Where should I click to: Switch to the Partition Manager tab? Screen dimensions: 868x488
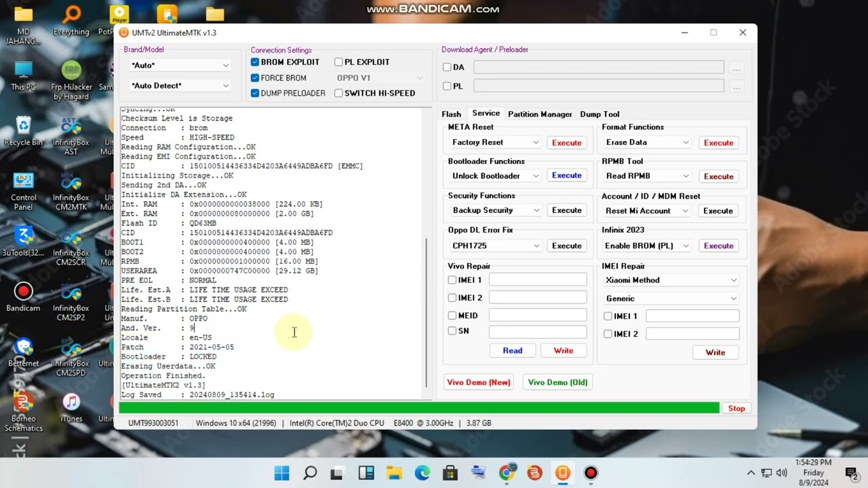coord(540,114)
